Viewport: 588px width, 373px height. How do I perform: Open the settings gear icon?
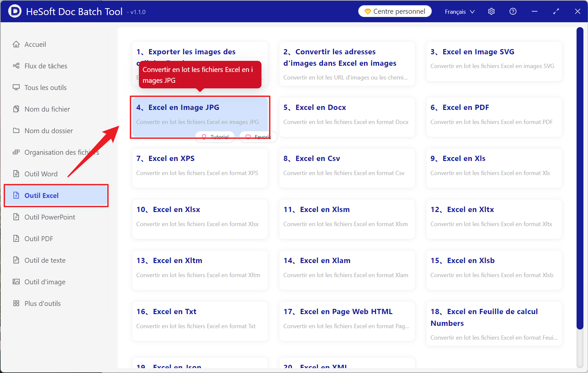coord(491,11)
